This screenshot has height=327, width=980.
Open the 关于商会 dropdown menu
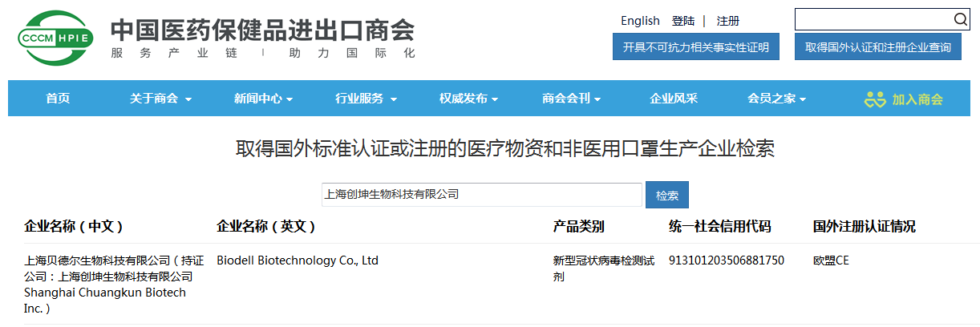(160, 99)
